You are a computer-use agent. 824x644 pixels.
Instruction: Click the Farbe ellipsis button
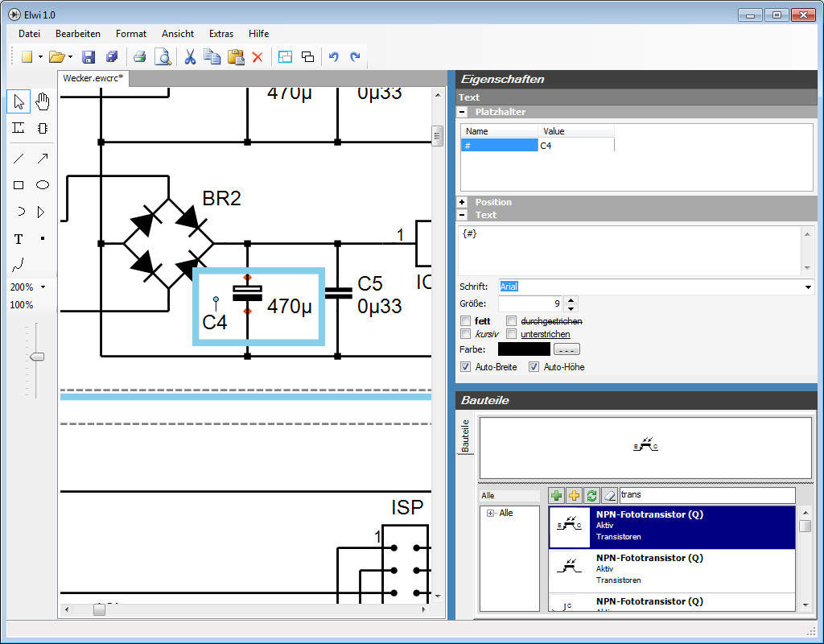tap(566, 349)
